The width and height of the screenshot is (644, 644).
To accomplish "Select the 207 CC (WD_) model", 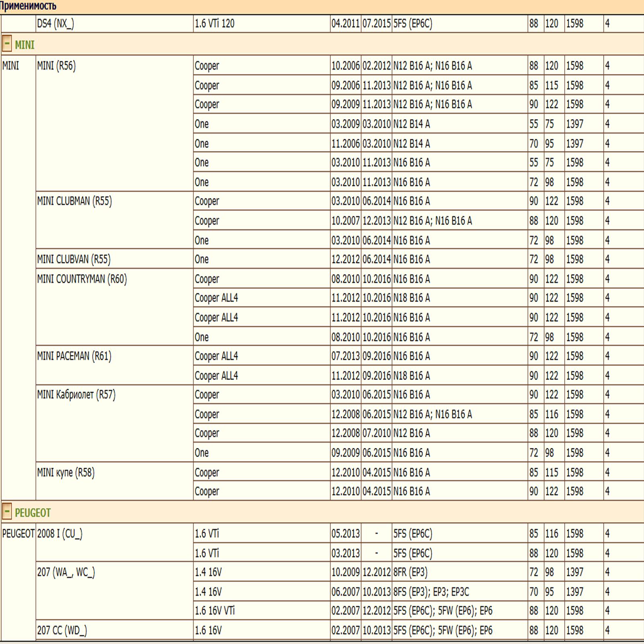I will (62, 630).
